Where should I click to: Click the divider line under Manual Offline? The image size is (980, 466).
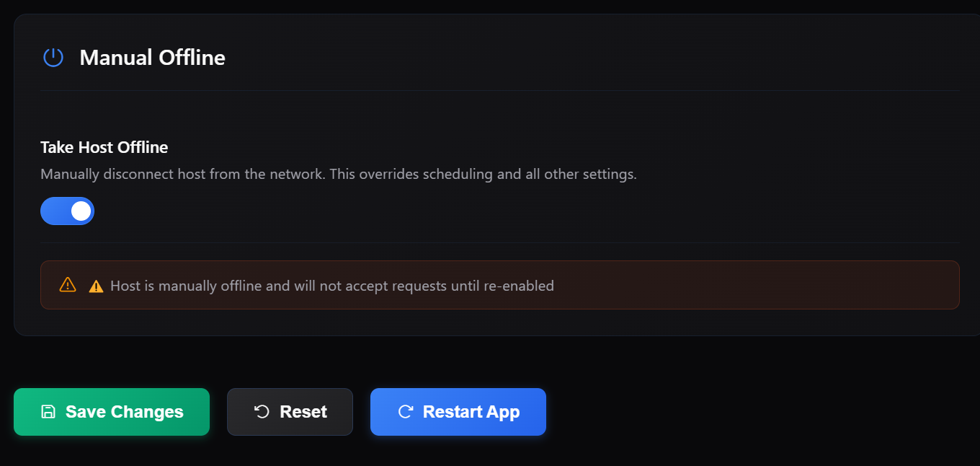(x=500, y=91)
